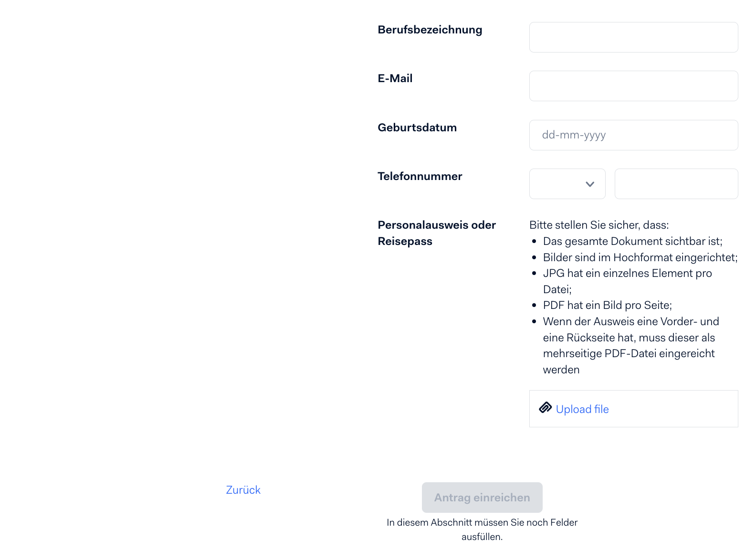Screen dimensions: 756x551
Task: Click the Berufsbezeichnung field label
Action: pyautogui.click(x=430, y=30)
